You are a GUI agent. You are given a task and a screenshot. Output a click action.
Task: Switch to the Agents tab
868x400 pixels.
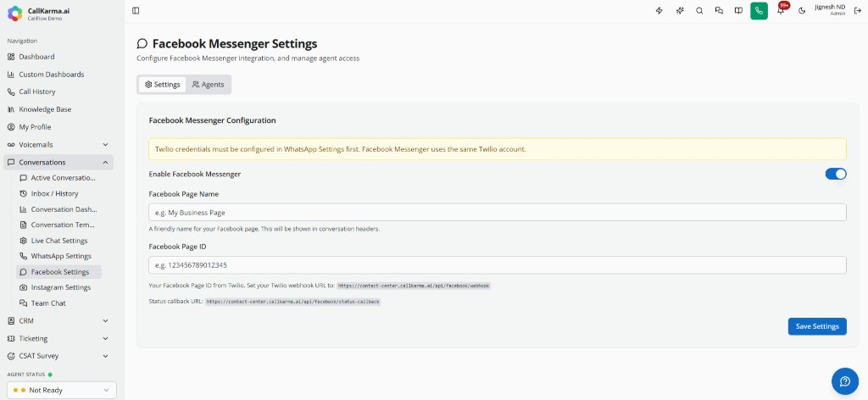tap(209, 85)
